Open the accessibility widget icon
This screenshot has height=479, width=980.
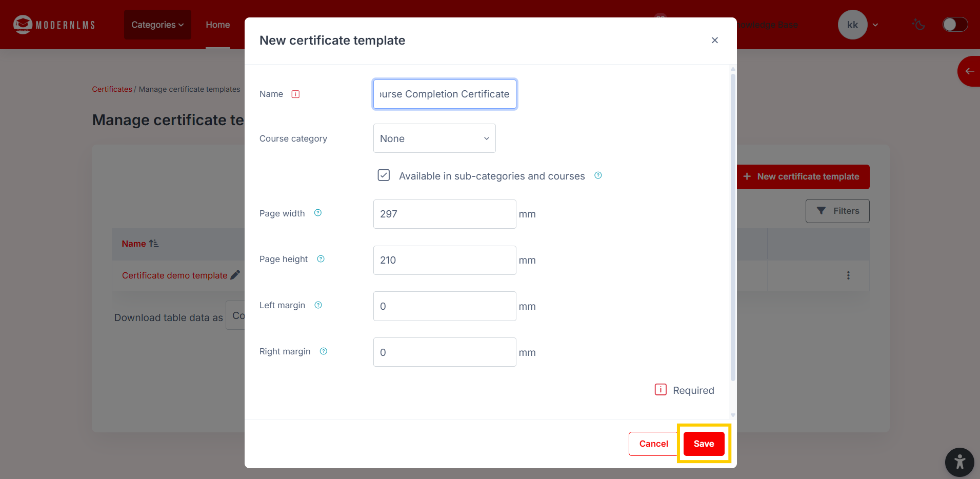point(959,463)
